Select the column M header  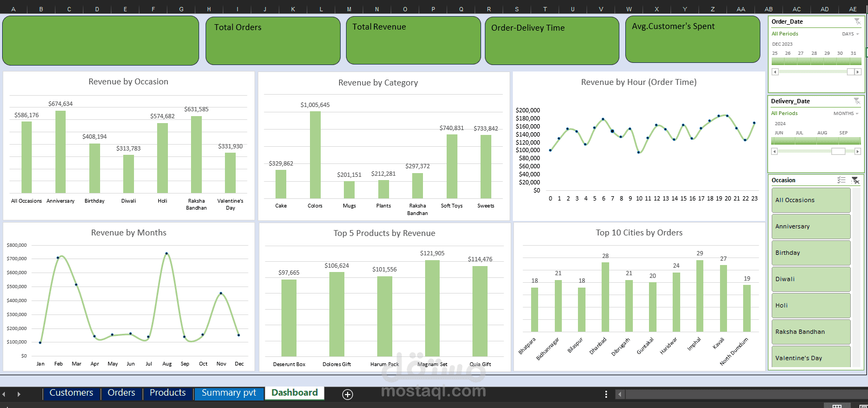(349, 9)
